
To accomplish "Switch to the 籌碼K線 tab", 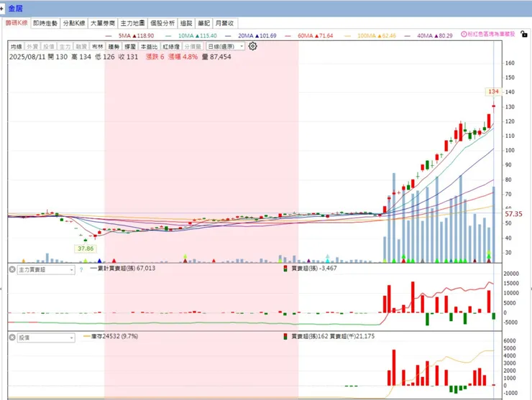I will [17, 23].
